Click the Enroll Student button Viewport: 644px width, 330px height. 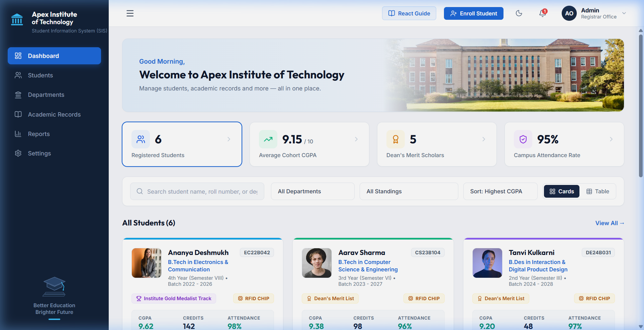pos(473,13)
